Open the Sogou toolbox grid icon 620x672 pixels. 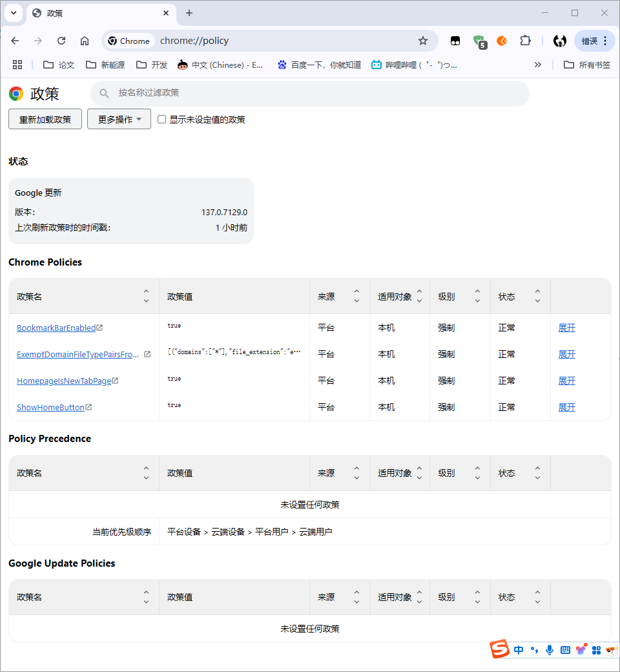[x=597, y=651]
